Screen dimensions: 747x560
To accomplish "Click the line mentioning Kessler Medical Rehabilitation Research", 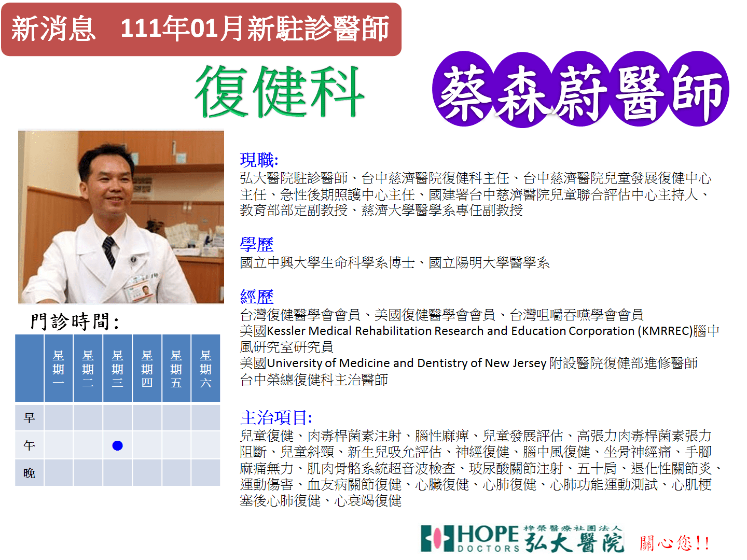I will click(x=480, y=331).
